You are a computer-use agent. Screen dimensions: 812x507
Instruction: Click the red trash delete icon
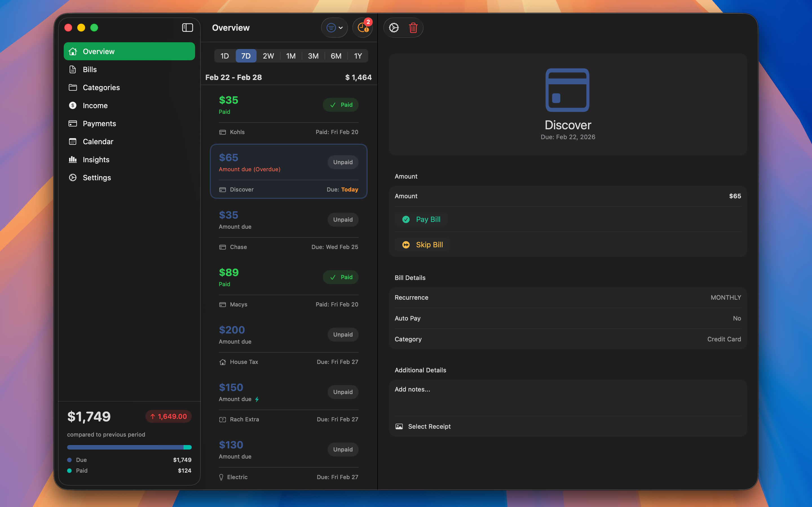coord(413,28)
